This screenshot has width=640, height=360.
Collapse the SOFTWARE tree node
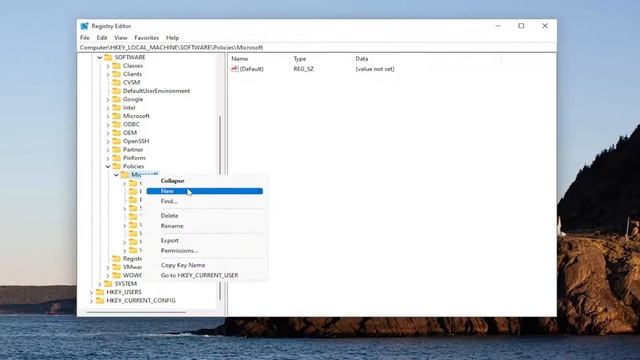pos(100,58)
